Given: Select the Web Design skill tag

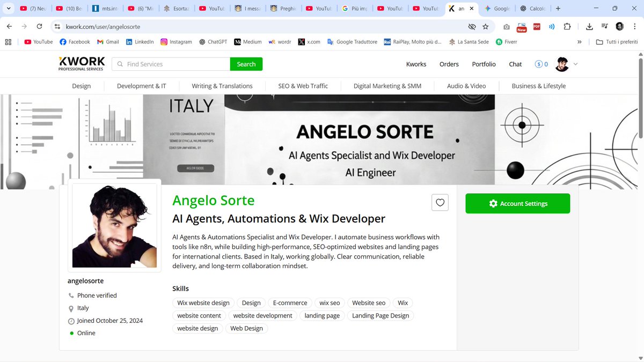Looking at the screenshot, I should pos(246,328).
